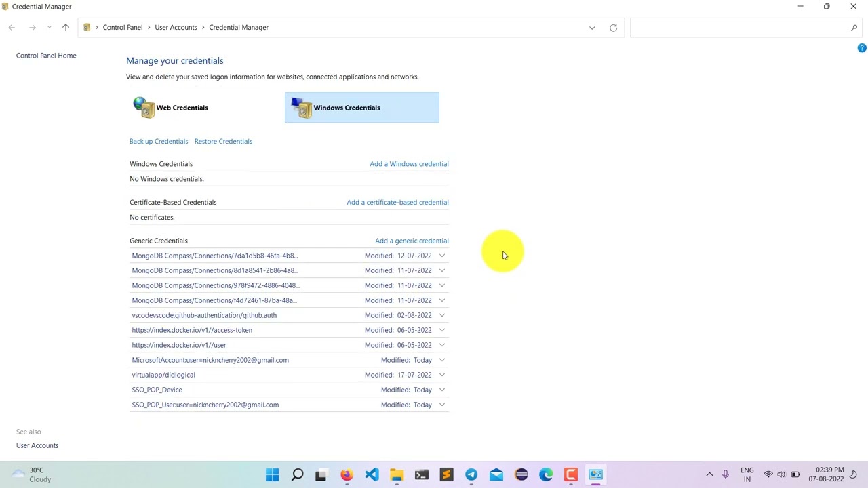Switch the ENG IN input language
The height and width of the screenshot is (488, 868).
[x=747, y=474]
